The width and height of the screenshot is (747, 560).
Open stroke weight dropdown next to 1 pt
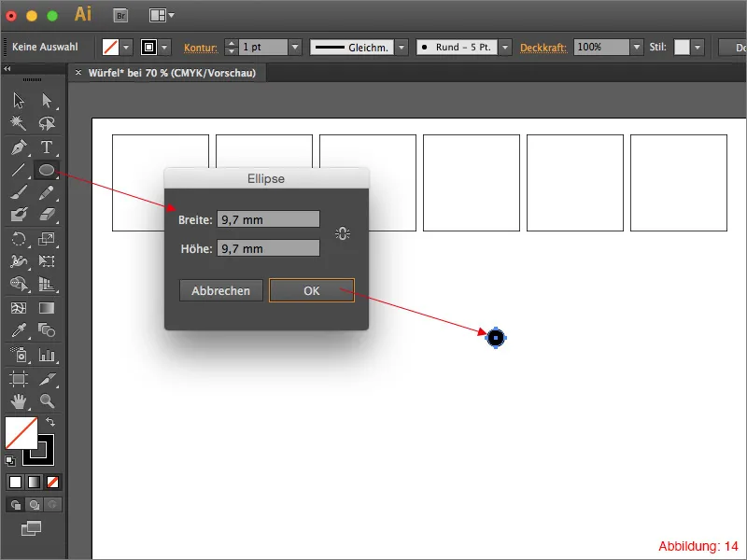295,48
